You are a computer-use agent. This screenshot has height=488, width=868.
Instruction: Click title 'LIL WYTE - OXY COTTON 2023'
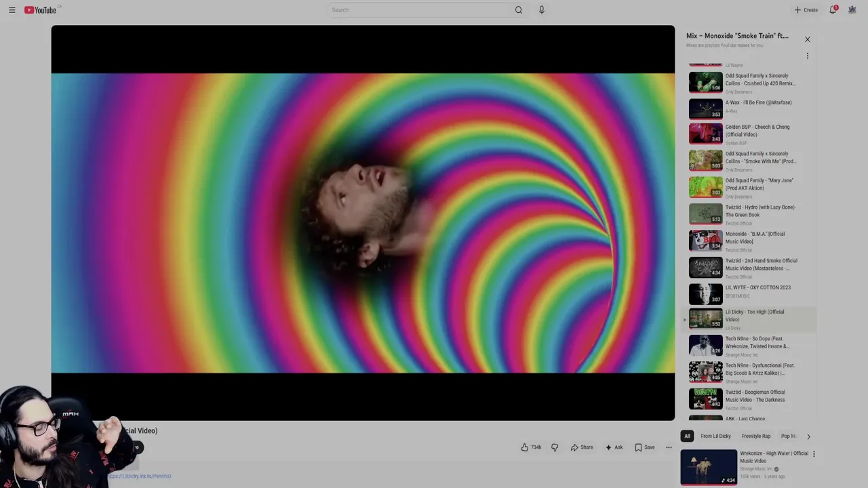coord(758,287)
